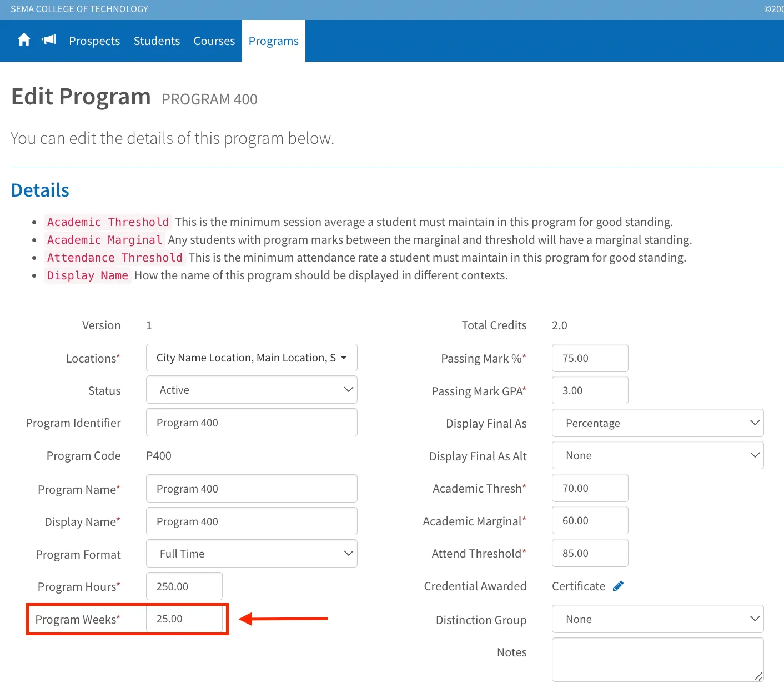This screenshot has height=693, width=784.
Task: Open the Prospects menu item
Action: (x=94, y=41)
